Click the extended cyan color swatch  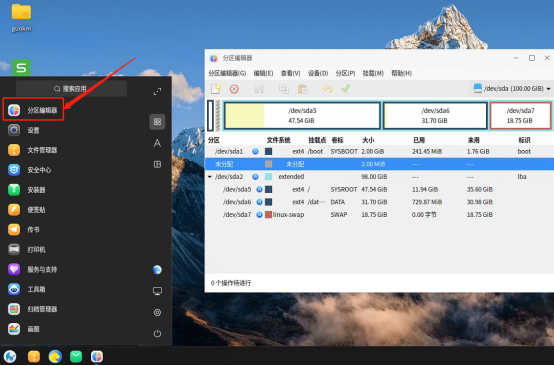click(x=269, y=177)
